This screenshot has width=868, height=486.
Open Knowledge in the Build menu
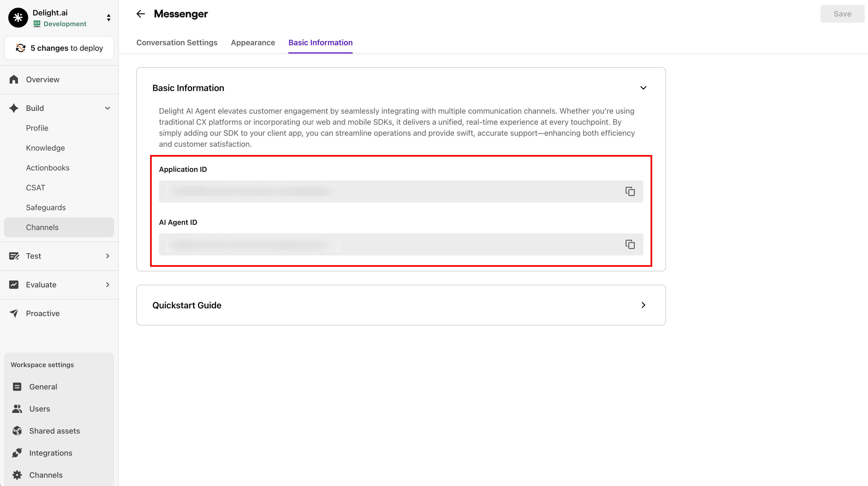(45, 148)
